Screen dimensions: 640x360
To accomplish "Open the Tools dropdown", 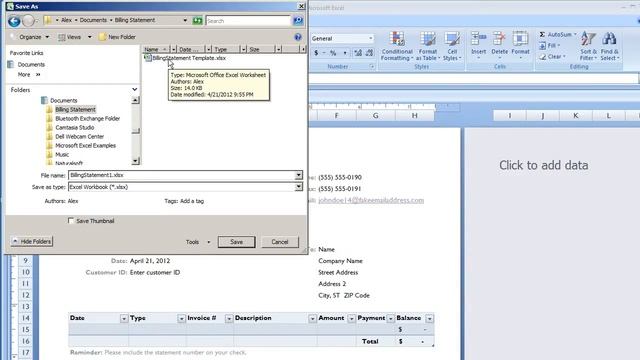I will coord(198,242).
